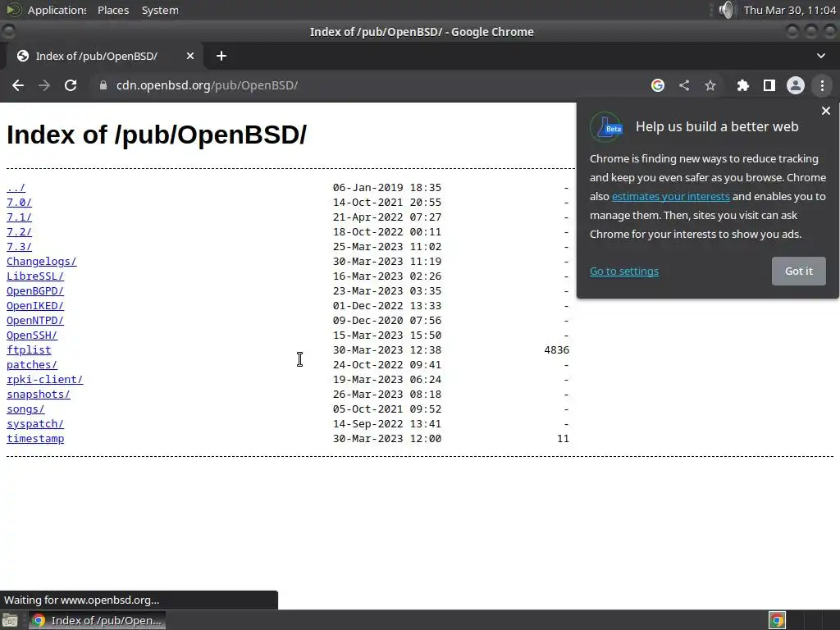This screenshot has width=840, height=630.
Task: Click the date 30-Mar-2023 12:00
Action: pyautogui.click(x=387, y=439)
